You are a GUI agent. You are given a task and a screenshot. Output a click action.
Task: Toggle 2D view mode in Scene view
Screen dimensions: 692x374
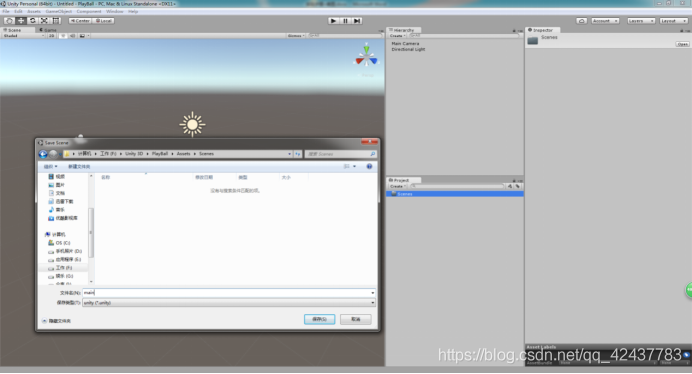point(52,36)
